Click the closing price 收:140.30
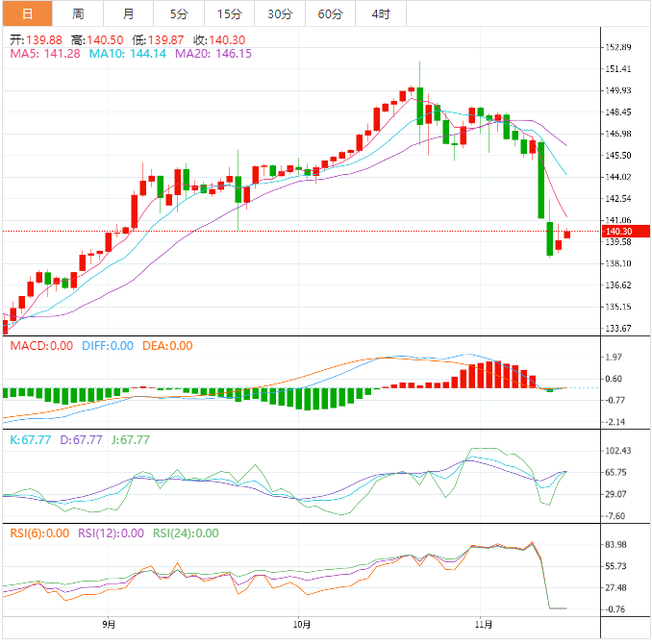 pyautogui.click(x=219, y=40)
